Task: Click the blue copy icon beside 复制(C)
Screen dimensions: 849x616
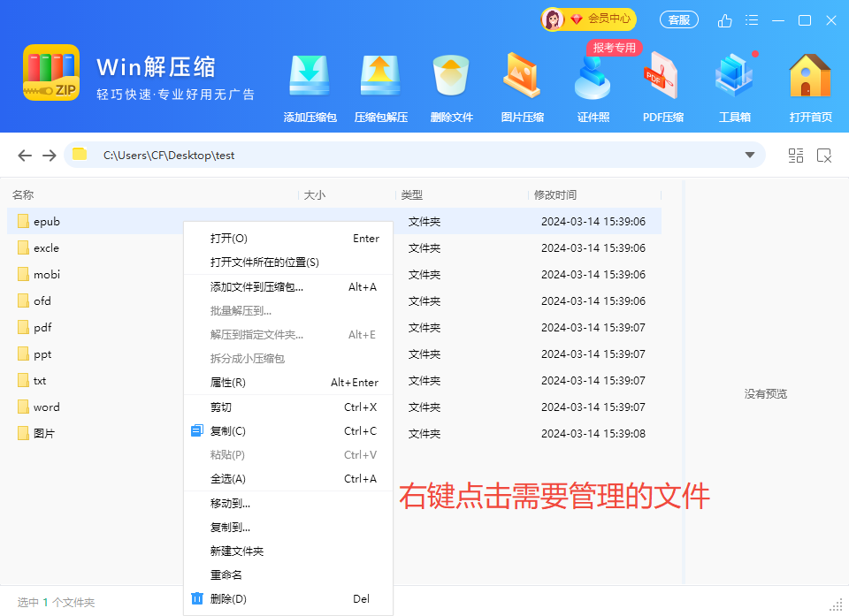Action: point(197,431)
